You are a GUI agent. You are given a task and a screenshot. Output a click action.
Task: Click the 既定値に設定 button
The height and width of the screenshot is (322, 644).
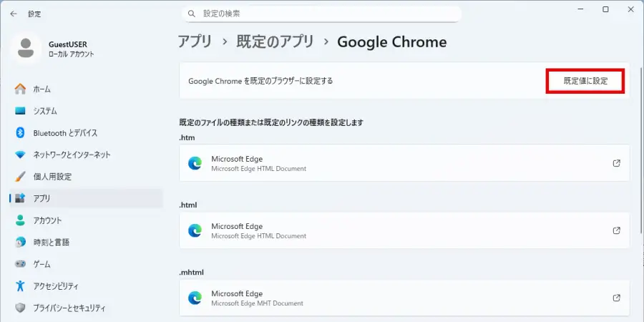(585, 81)
